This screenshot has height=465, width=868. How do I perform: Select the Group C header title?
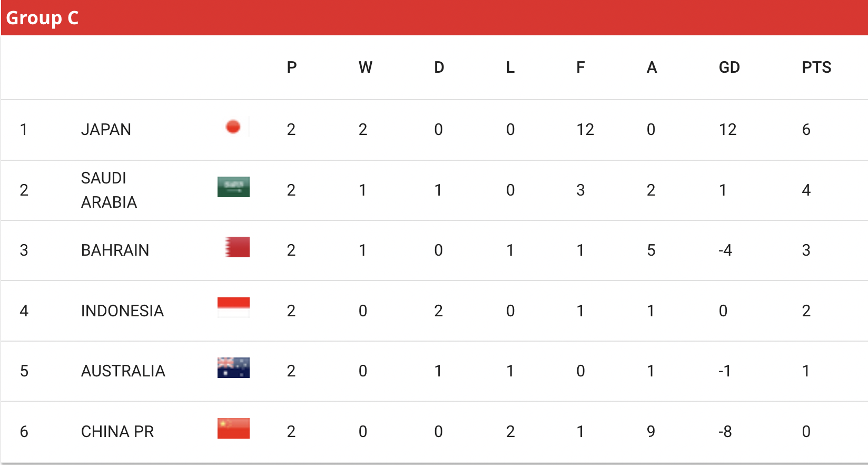(x=42, y=18)
